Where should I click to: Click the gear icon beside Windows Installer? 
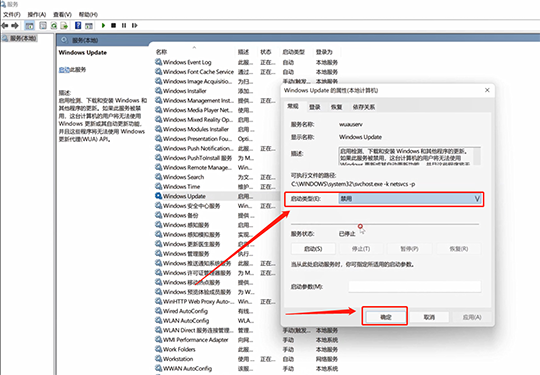(x=158, y=91)
